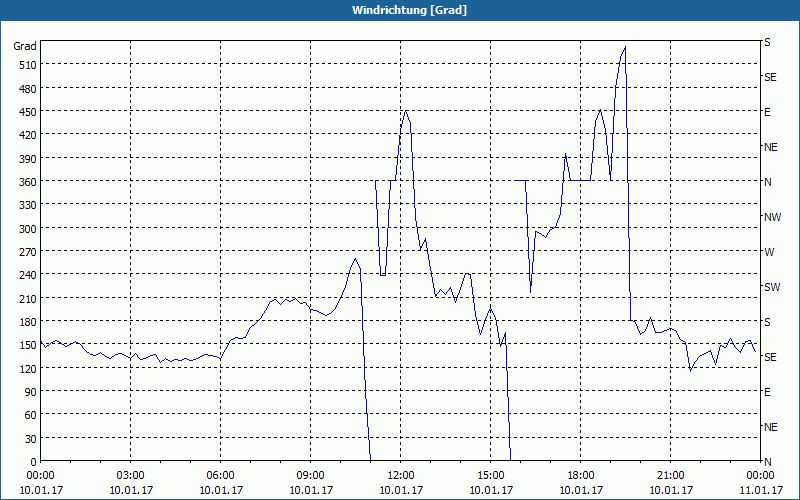Click the 300 y-axis tick label
This screenshot has height=500, width=800.
tap(28, 229)
